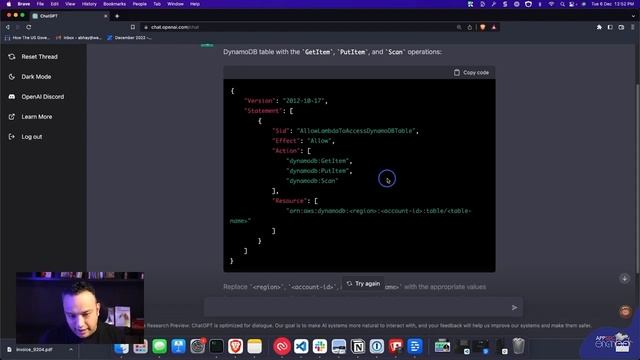The width and height of the screenshot is (640, 360).
Task: Open the Brave browser dock icon
Action: pyautogui.click(x=235, y=347)
